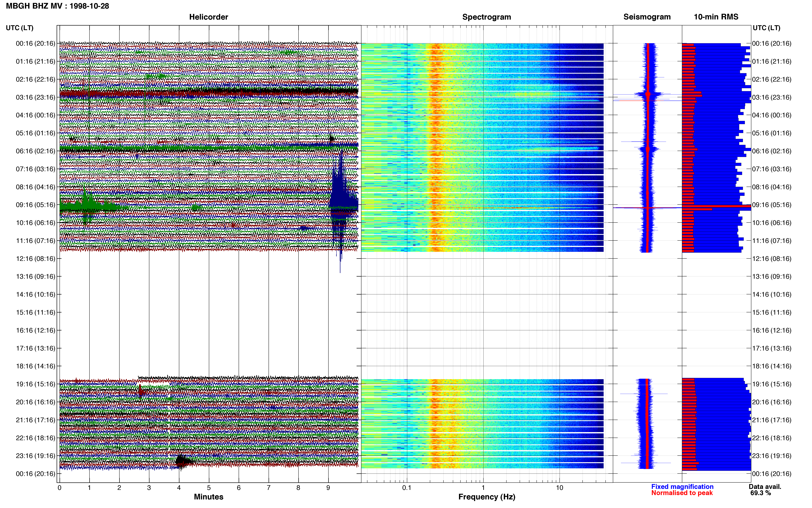Click the 'Seismogram' panel heading
This screenshot has width=812, height=508.
tap(647, 17)
